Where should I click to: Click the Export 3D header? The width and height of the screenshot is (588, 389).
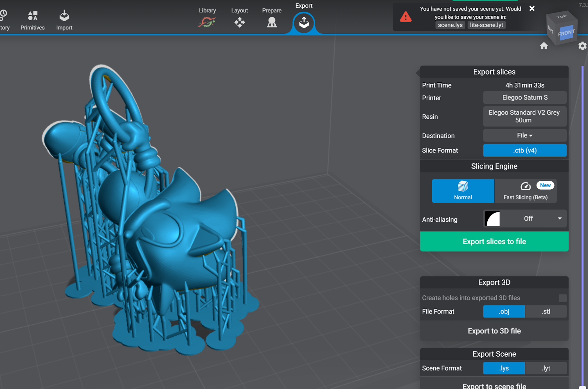[x=494, y=282]
